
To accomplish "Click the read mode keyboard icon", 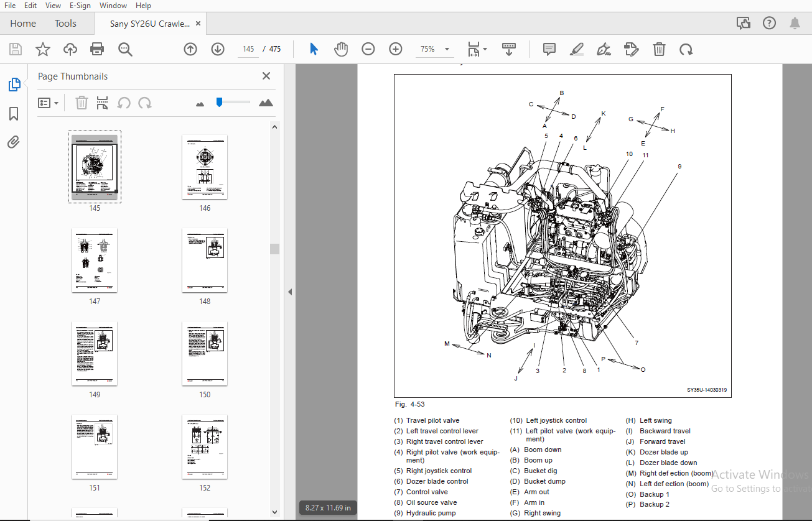I will [x=509, y=49].
